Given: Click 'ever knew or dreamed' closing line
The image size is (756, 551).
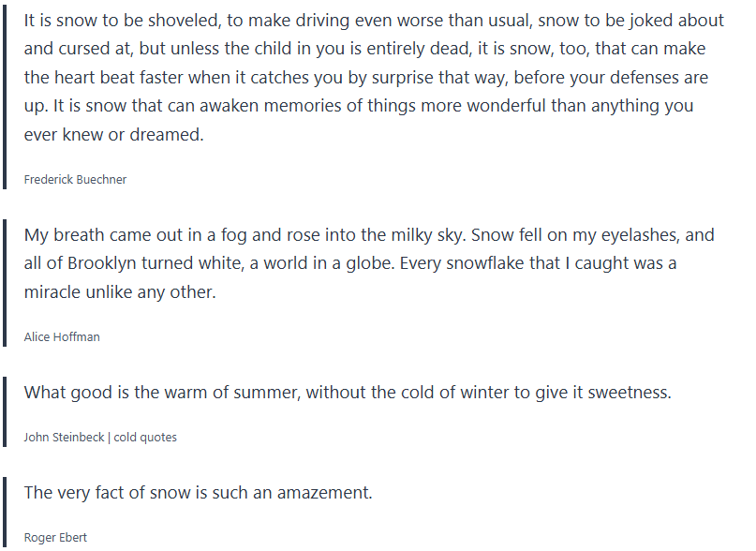Looking at the screenshot, I should (x=113, y=134).
